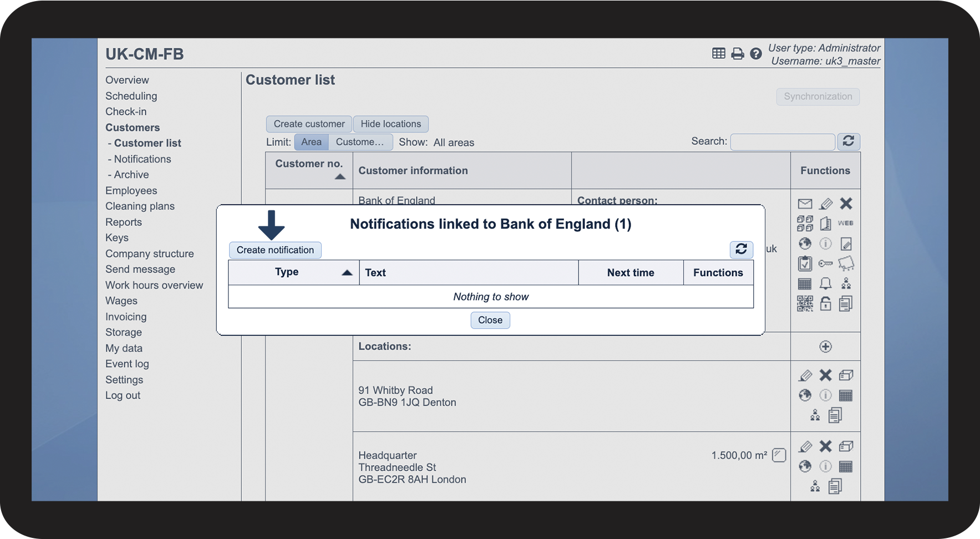The height and width of the screenshot is (539, 980).
Task: Click the X delete icon for Bank of England
Action: 846,204
